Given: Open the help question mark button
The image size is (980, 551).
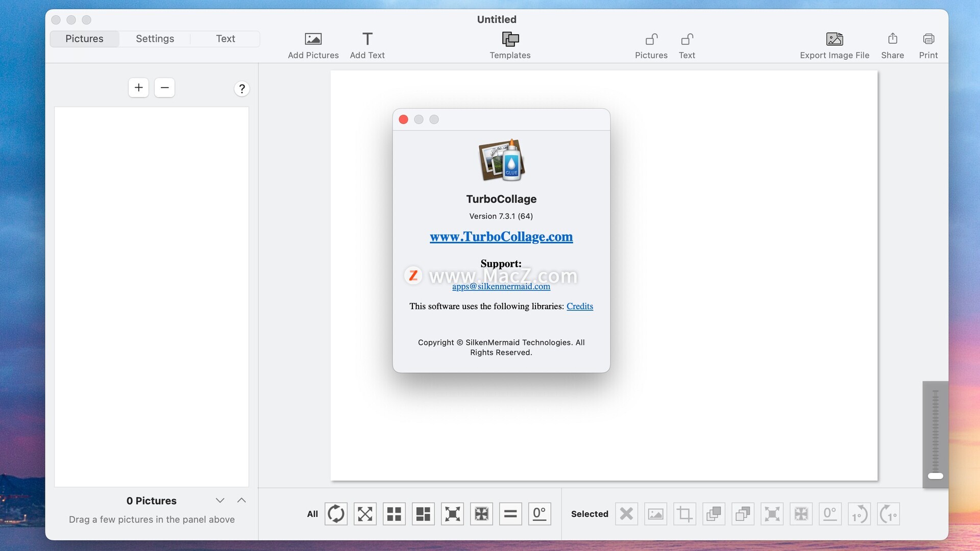Looking at the screenshot, I should pos(242,89).
